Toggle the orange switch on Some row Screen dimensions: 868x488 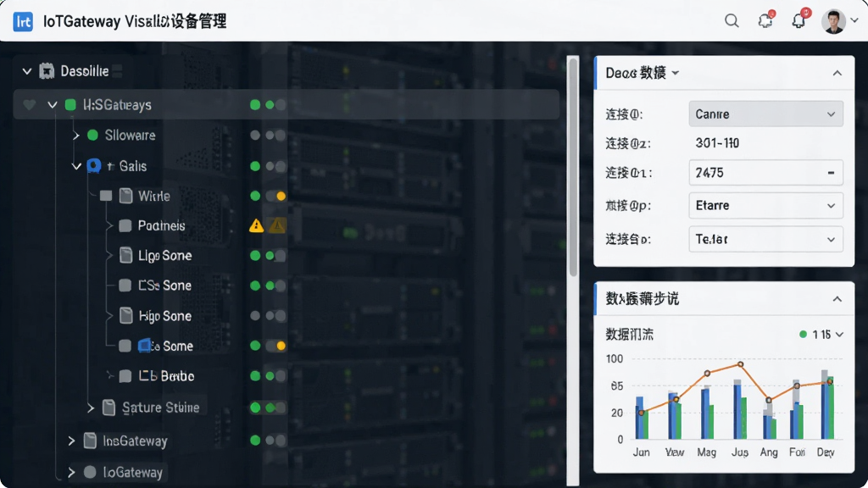pos(275,346)
